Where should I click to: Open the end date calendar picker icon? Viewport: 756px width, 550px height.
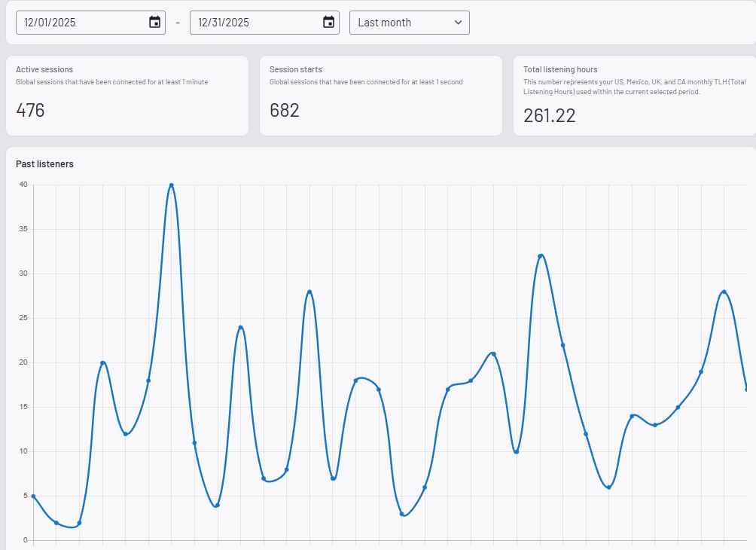(x=328, y=23)
